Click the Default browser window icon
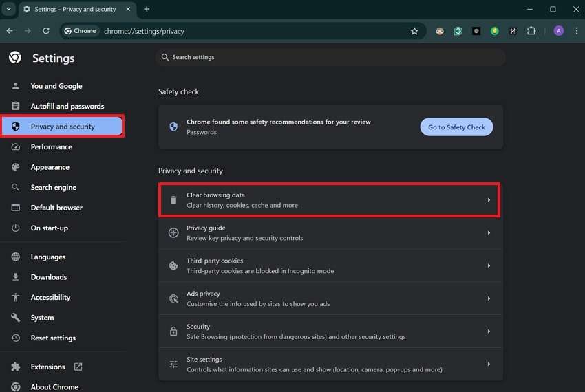 [15, 208]
